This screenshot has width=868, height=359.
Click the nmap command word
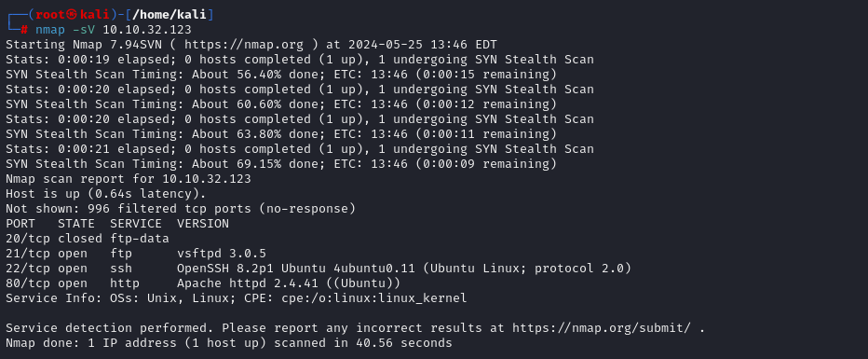pyautogui.click(x=50, y=29)
